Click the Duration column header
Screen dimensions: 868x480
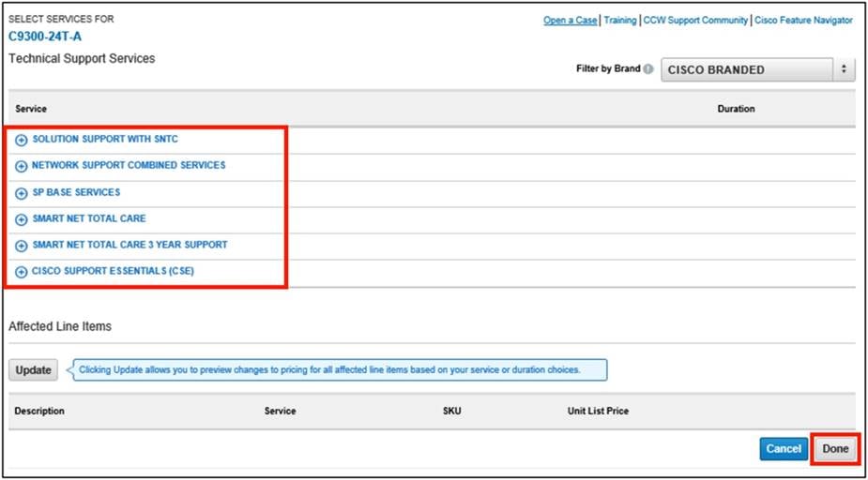coord(736,109)
